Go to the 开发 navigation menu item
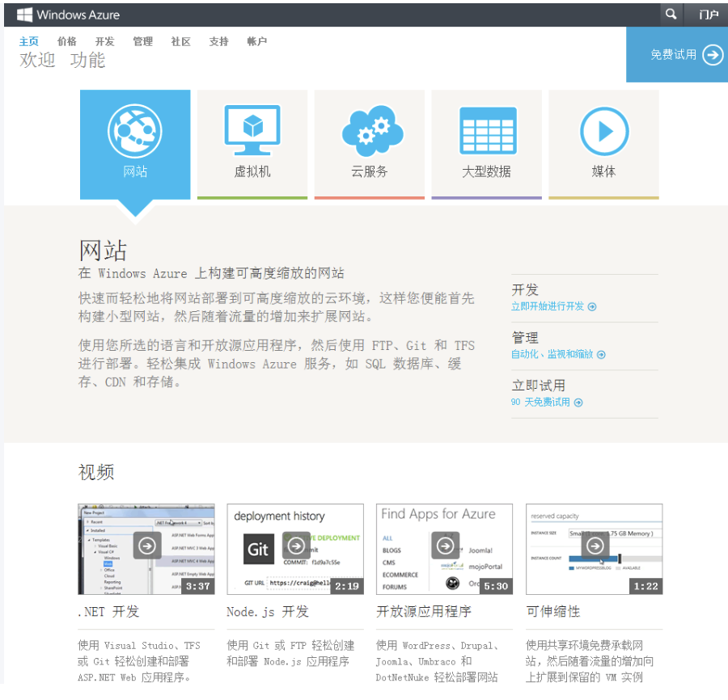This screenshot has height=700, width=728. coord(104,41)
